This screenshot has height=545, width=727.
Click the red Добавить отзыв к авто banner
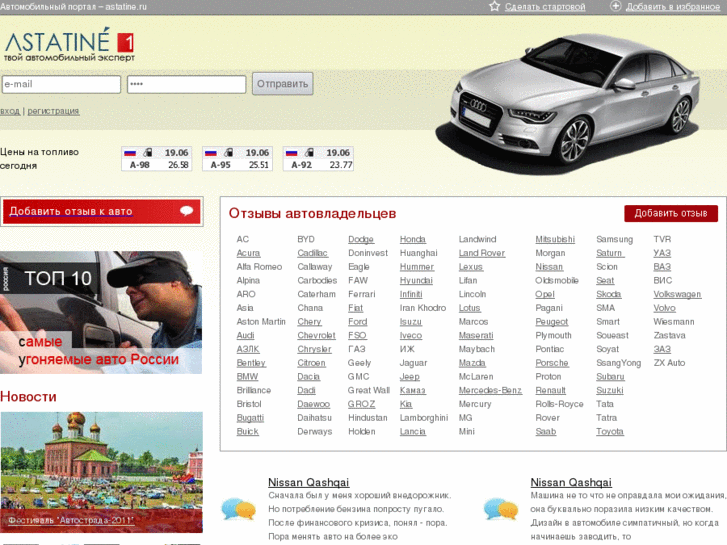[x=102, y=212]
